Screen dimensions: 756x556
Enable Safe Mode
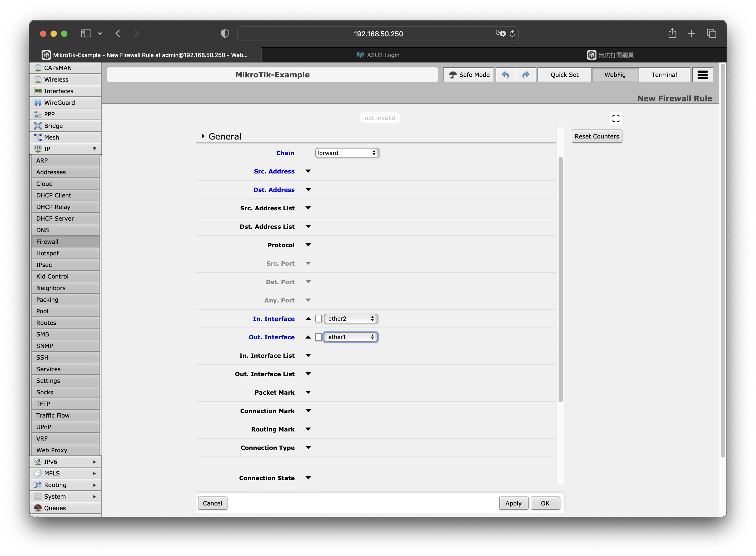point(468,75)
